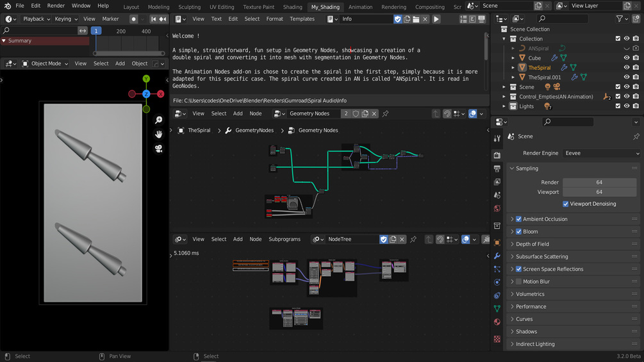Toggle fake user shield on Info text
Image resolution: width=644 pixels, height=362 pixels.
(x=397, y=19)
